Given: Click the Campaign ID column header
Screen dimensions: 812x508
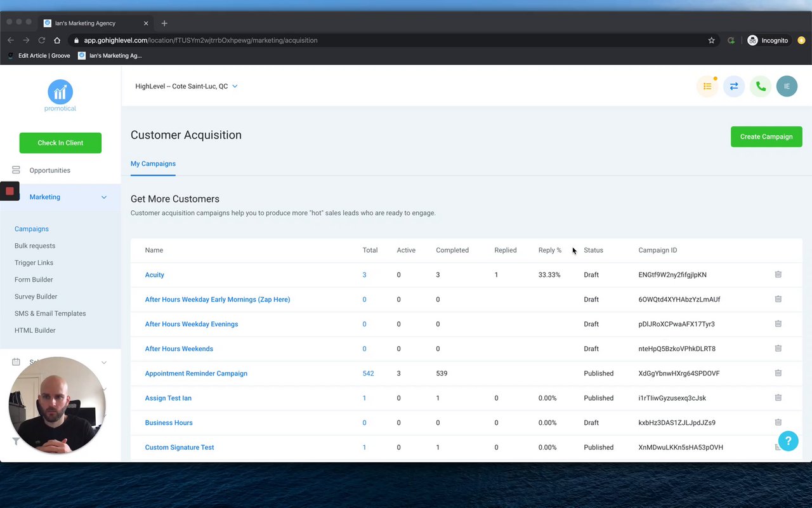Looking at the screenshot, I should 657,250.
